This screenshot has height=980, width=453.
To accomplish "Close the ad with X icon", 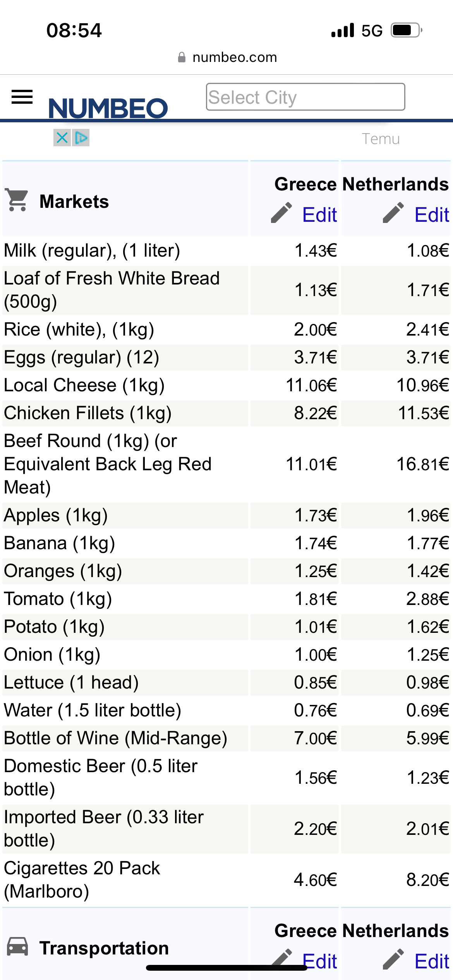I will pyautogui.click(x=62, y=137).
